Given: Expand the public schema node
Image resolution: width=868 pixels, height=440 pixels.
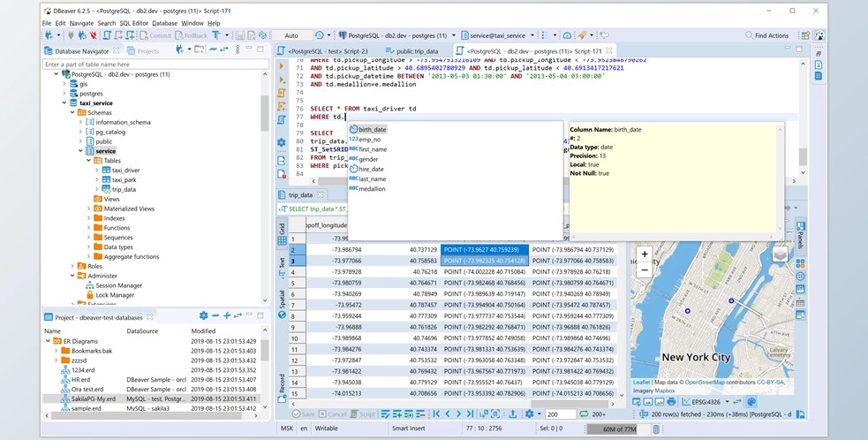Looking at the screenshot, I should point(80,142).
